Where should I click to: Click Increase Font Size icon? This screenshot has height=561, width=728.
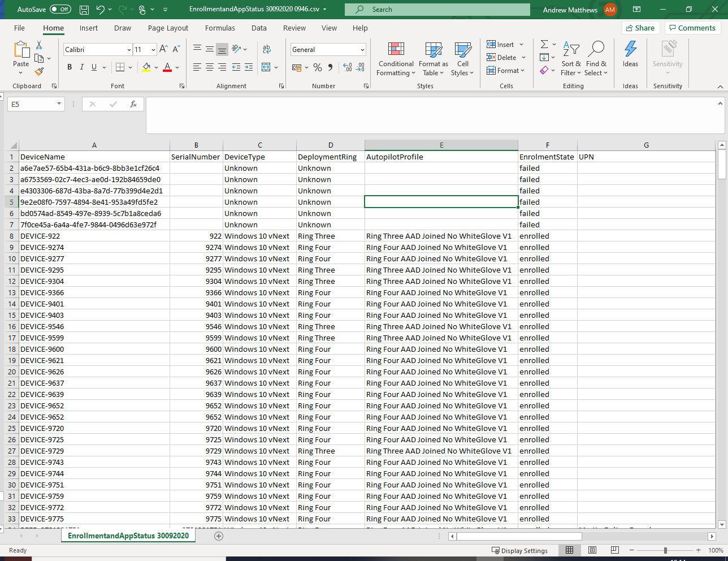point(163,50)
